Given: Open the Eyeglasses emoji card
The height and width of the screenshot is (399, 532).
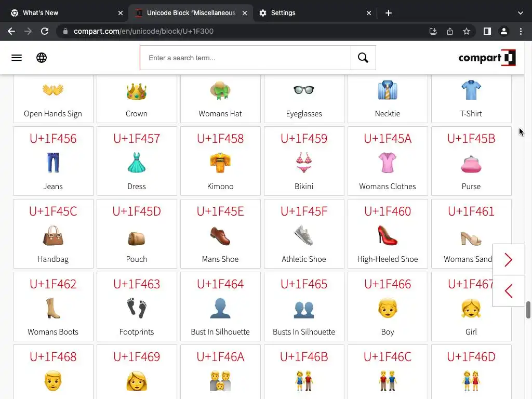Looking at the screenshot, I should coord(304,99).
